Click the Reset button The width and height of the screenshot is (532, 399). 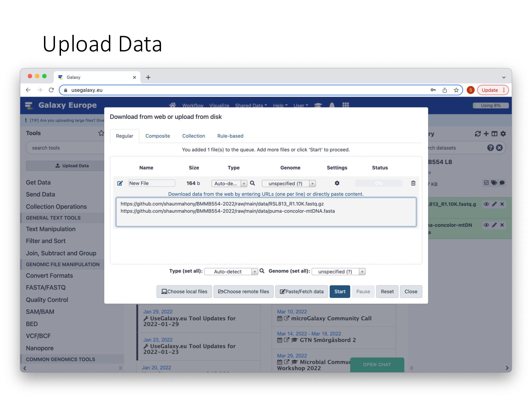[x=387, y=292]
